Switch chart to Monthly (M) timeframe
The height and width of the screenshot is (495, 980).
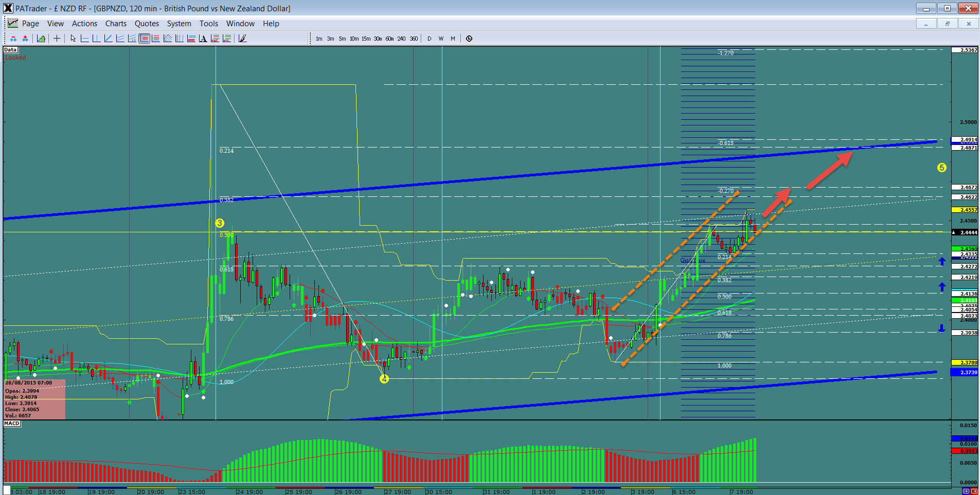pyautogui.click(x=453, y=39)
